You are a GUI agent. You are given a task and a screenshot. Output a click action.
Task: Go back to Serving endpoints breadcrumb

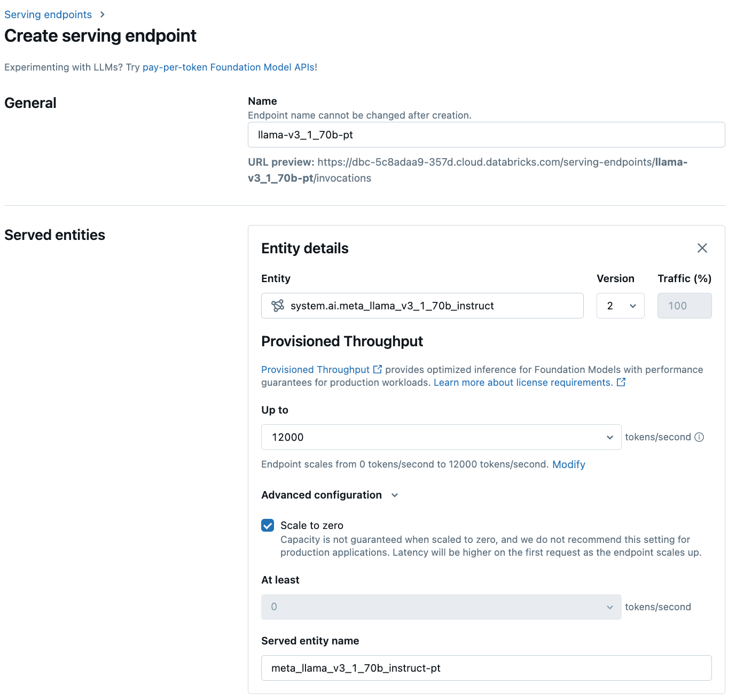click(48, 14)
